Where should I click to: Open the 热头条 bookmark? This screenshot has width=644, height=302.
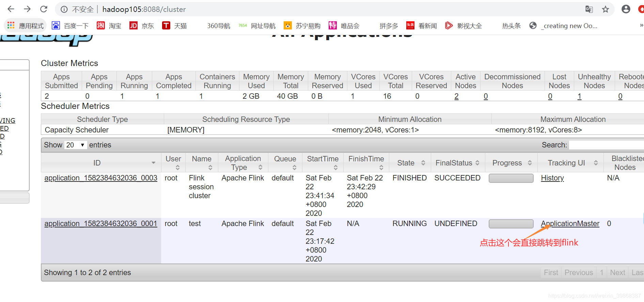pos(511,26)
